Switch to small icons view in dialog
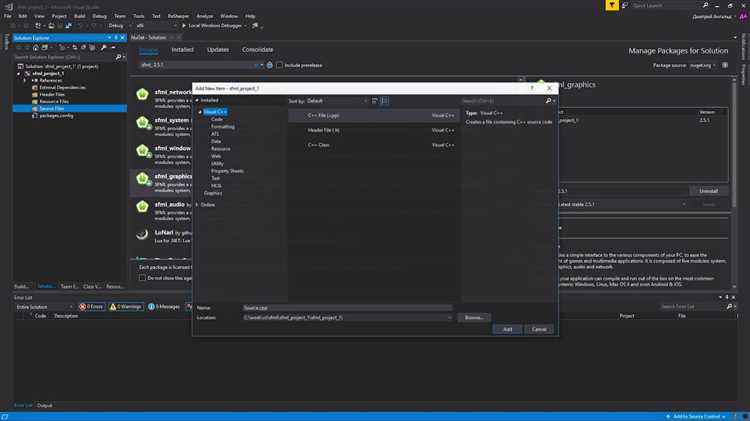 [x=375, y=101]
